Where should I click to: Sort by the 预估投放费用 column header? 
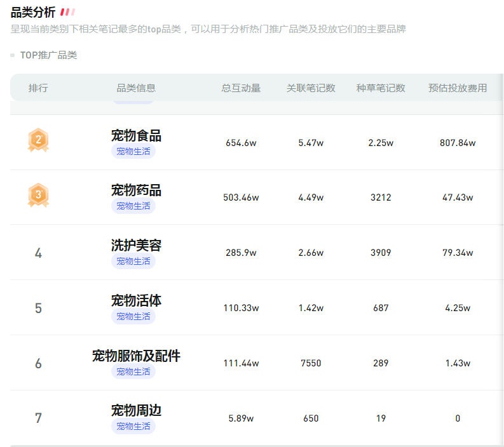pyautogui.click(x=458, y=88)
